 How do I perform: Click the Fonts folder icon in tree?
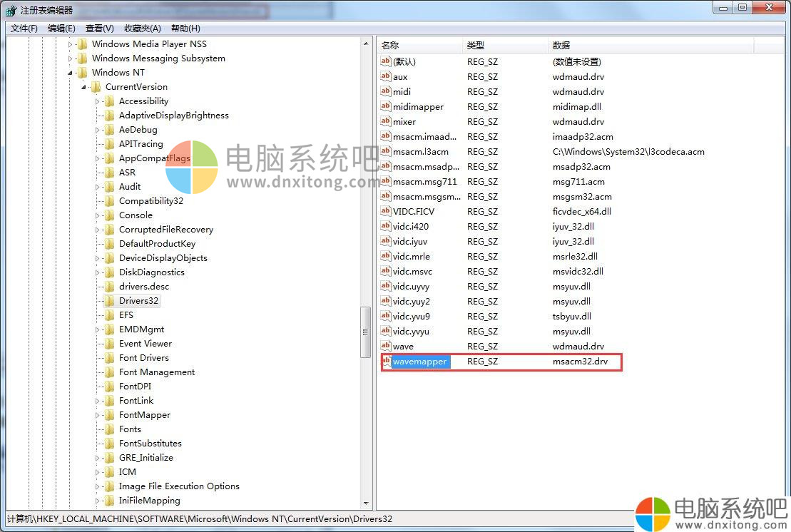point(109,429)
